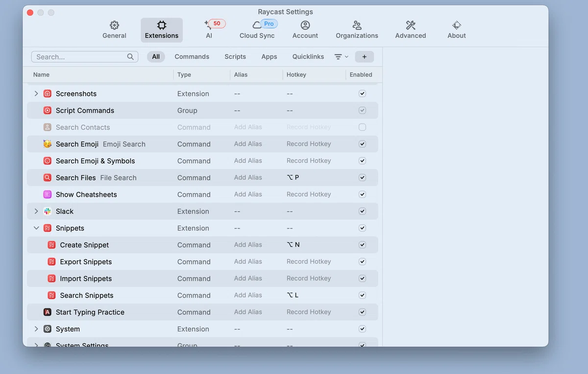
Task: Expand the Slack extension
Action: 36,211
